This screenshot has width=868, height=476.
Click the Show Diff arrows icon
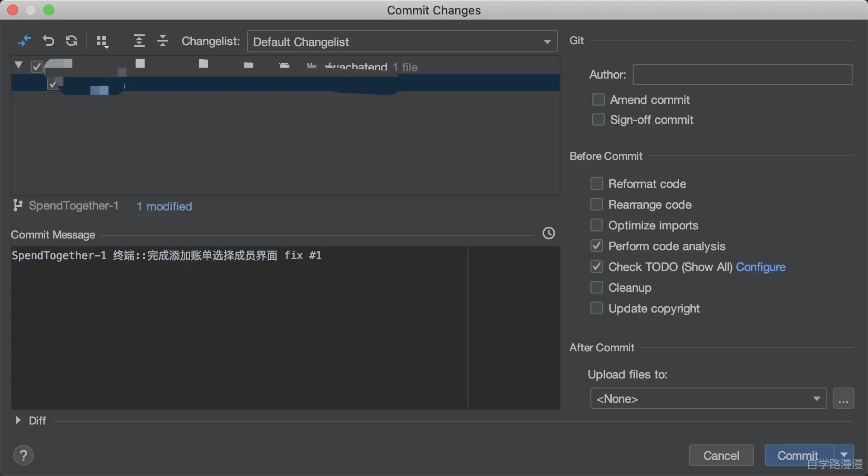click(x=24, y=41)
